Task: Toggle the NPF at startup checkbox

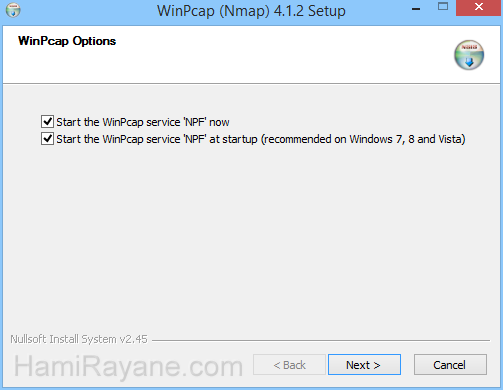Action: pos(47,139)
